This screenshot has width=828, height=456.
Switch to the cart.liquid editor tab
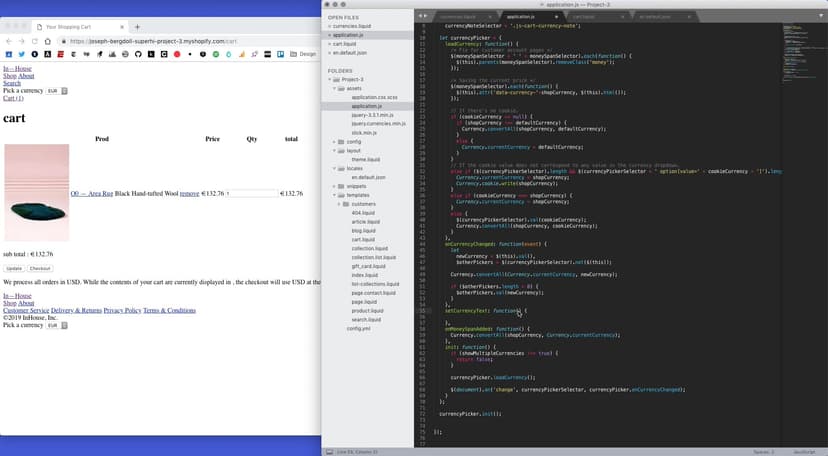(582, 17)
